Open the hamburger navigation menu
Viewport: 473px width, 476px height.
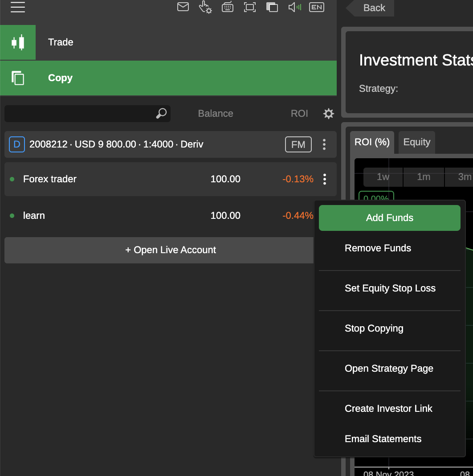click(18, 7)
